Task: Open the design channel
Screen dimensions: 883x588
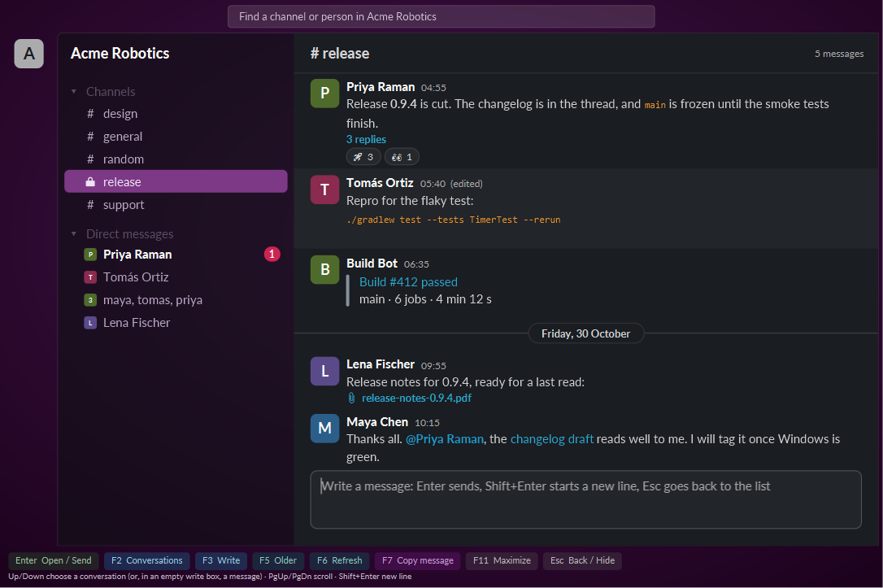Action: (x=176, y=114)
